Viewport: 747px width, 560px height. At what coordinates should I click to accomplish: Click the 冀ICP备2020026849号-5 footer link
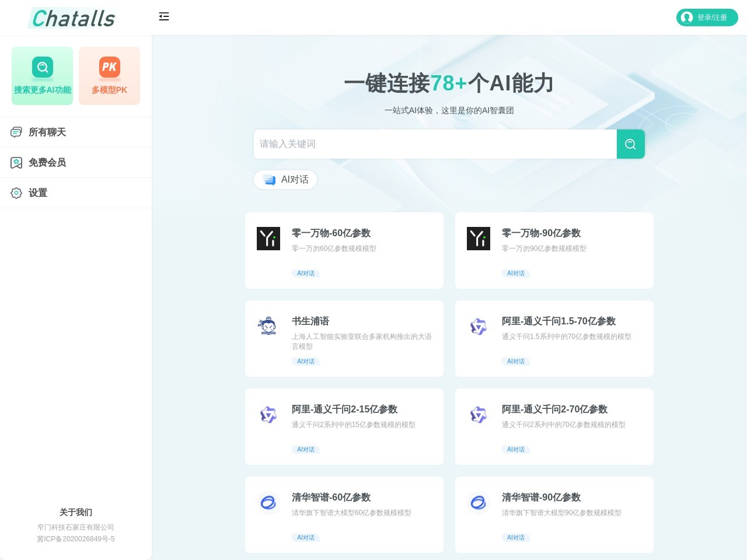pyautogui.click(x=76, y=539)
